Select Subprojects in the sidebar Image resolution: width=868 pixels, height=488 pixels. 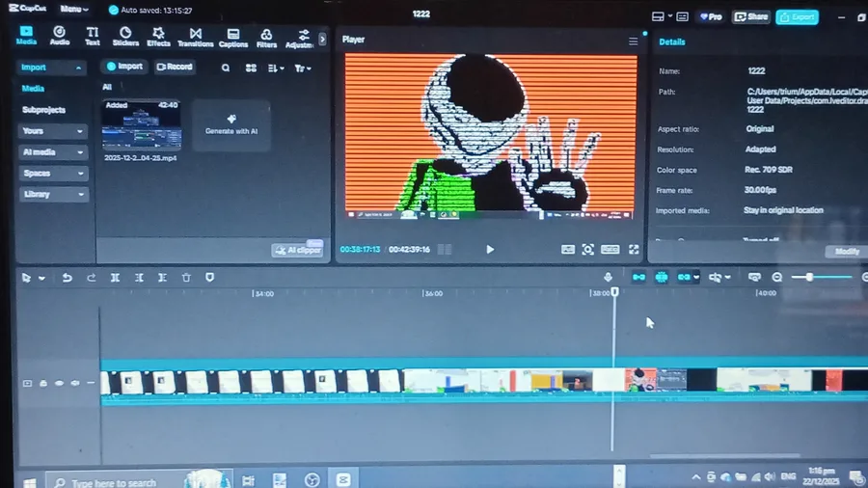[x=43, y=110]
